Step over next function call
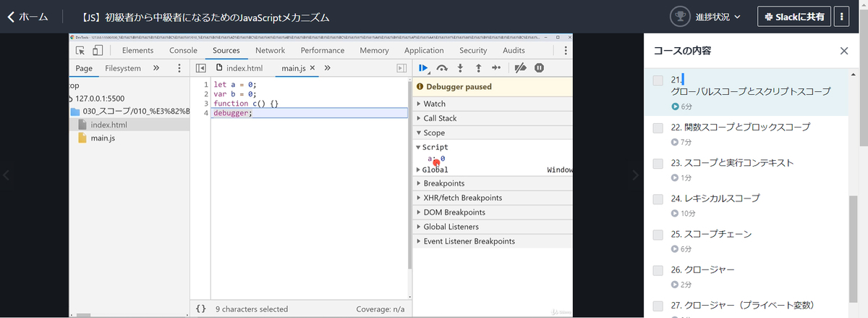Viewport: 868px width, 318px height. point(442,68)
